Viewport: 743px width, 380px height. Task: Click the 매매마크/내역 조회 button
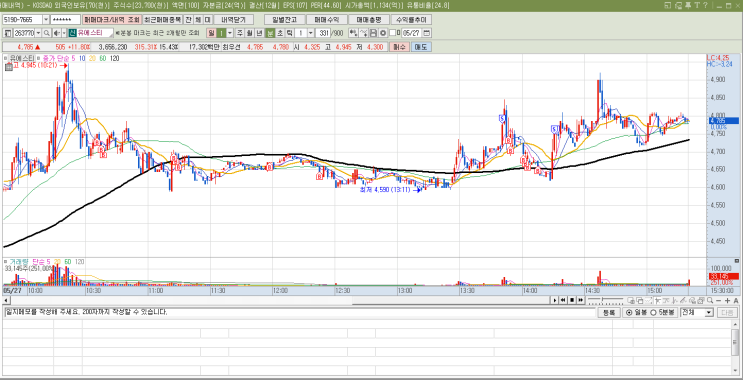coord(112,19)
